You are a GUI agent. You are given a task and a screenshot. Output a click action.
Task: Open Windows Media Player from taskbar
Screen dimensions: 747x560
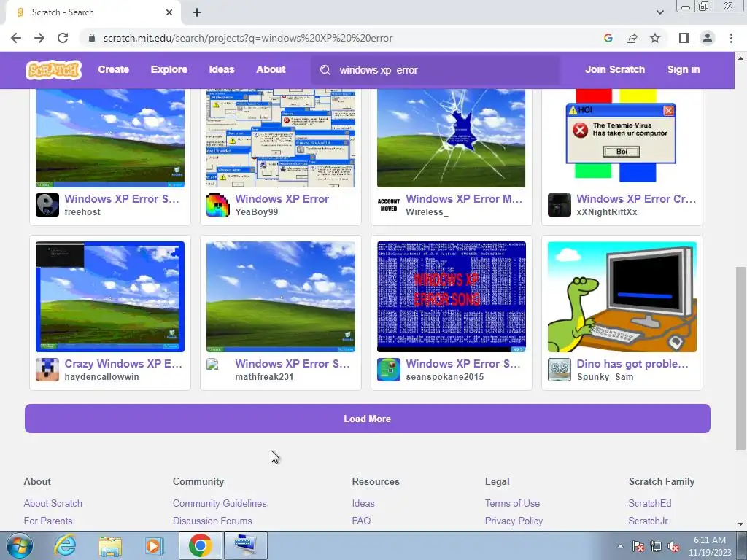153,545
